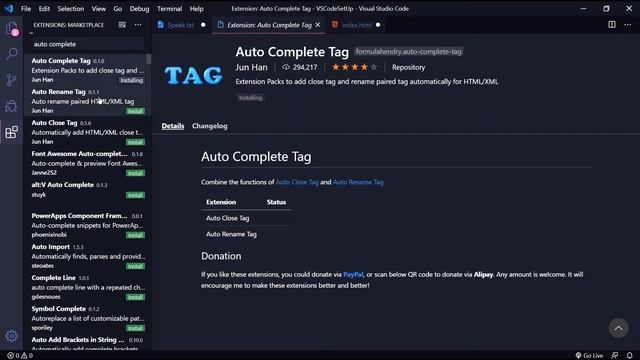Follow the Auto Rename Tag link in description
This screenshot has height=360, width=640.
click(358, 182)
